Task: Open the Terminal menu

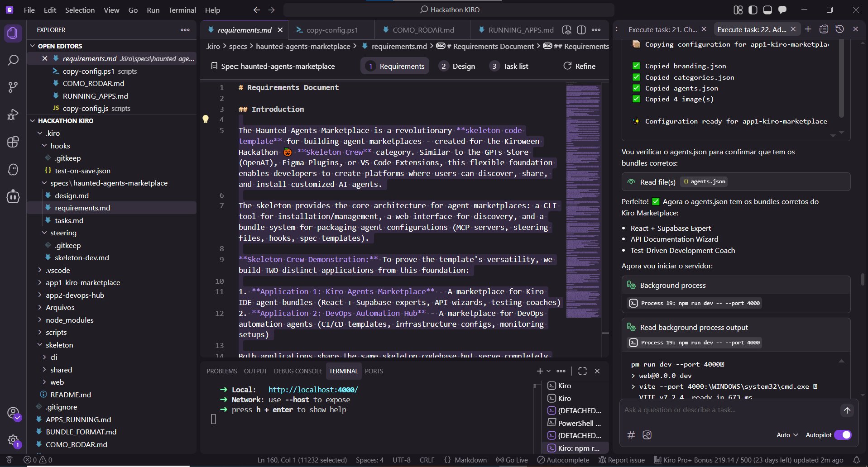Action: 182,10
